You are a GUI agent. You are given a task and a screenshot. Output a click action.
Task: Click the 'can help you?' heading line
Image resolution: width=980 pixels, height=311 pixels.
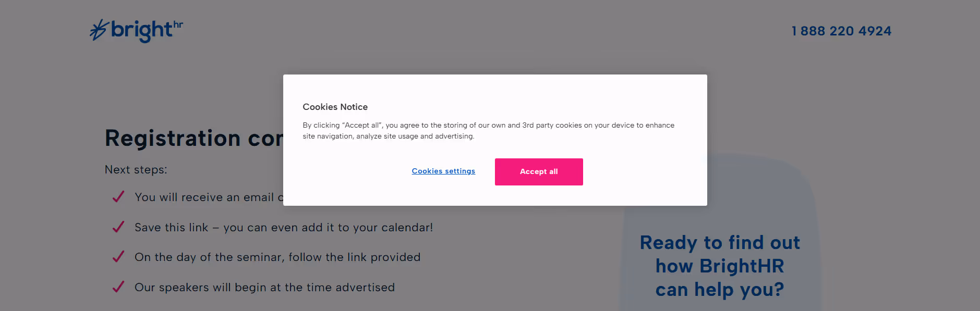click(x=720, y=290)
